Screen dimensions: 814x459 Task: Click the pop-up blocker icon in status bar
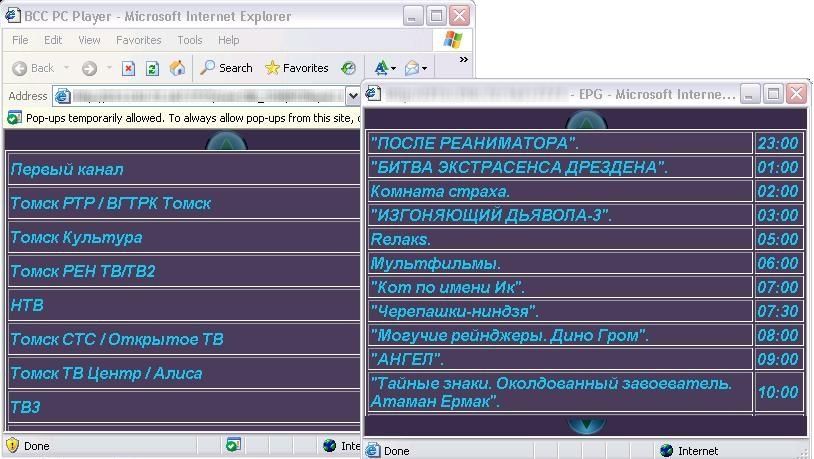tap(233, 444)
